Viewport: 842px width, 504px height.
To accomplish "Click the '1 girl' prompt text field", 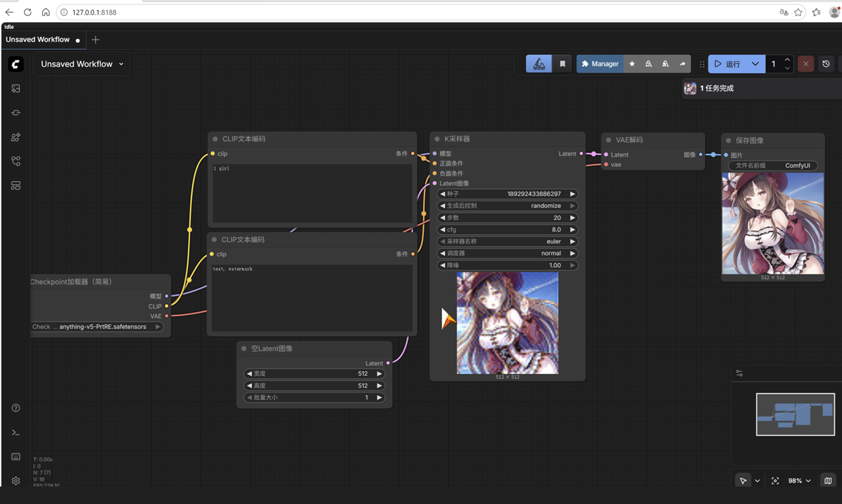I will [x=312, y=193].
